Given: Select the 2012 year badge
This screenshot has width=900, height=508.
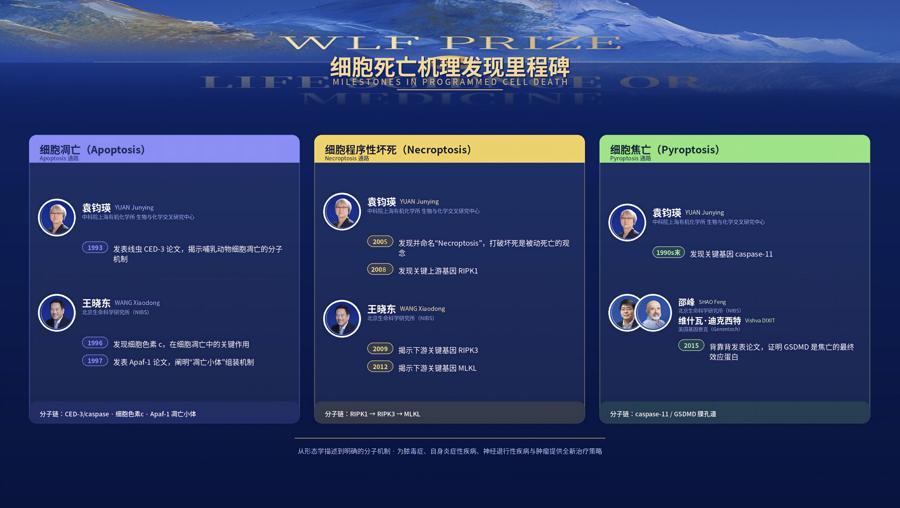Looking at the screenshot, I should [380, 366].
